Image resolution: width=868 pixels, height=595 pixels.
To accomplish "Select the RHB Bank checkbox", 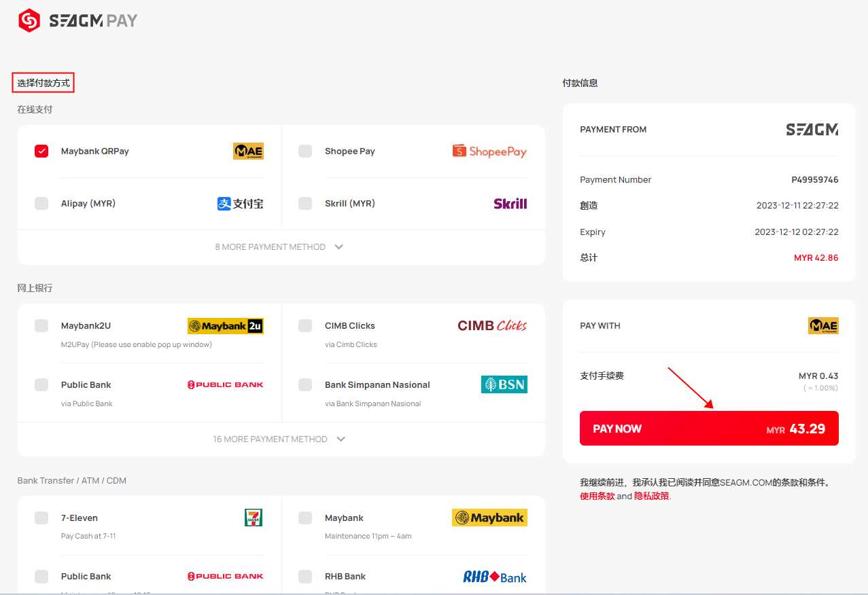I will pyautogui.click(x=305, y=576).
